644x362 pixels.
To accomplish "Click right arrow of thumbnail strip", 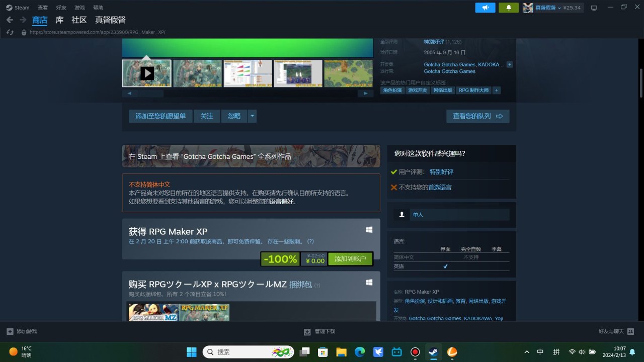I will tap(366, 94).
